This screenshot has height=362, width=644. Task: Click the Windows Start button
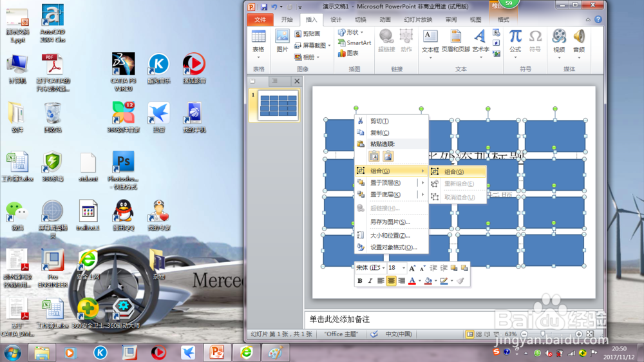(12, 352)
